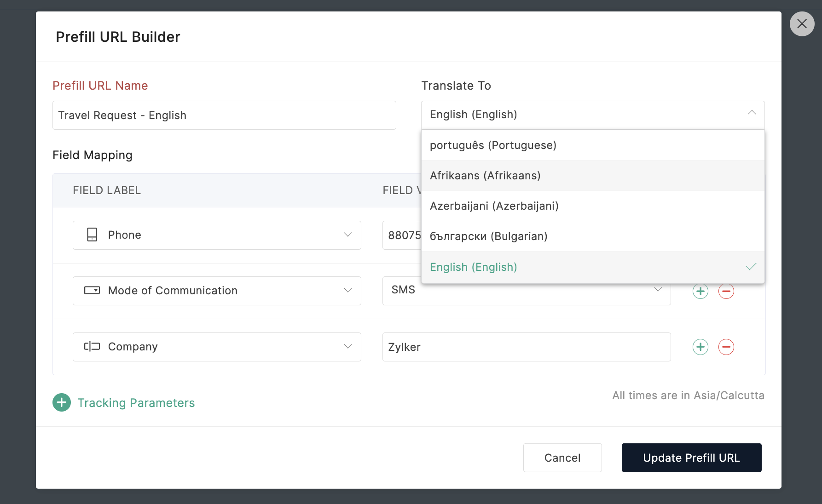This screenshot has height=504, width=822.
Task: Remove the Company field mapping row
Action: (726, 347)
